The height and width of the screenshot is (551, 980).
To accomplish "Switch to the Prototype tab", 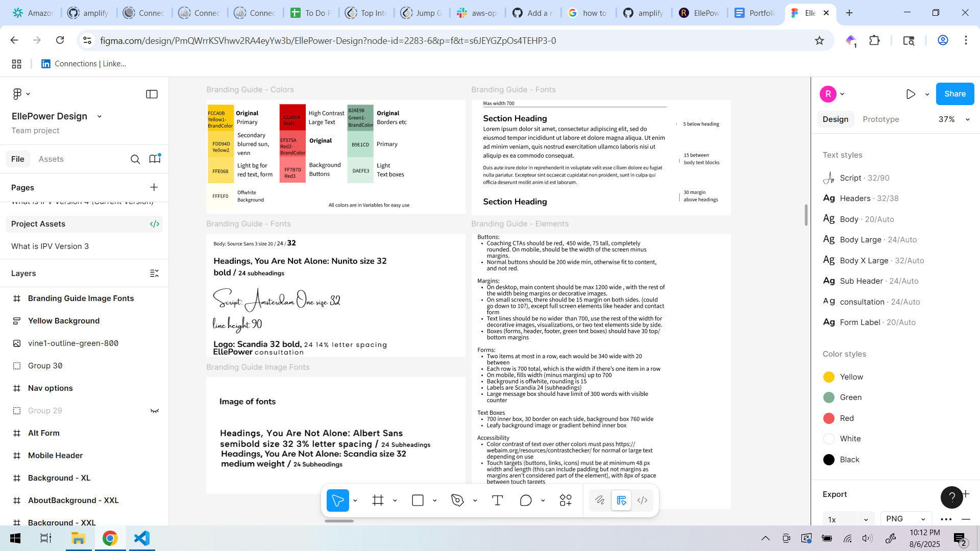I will [x=880, y=119].
